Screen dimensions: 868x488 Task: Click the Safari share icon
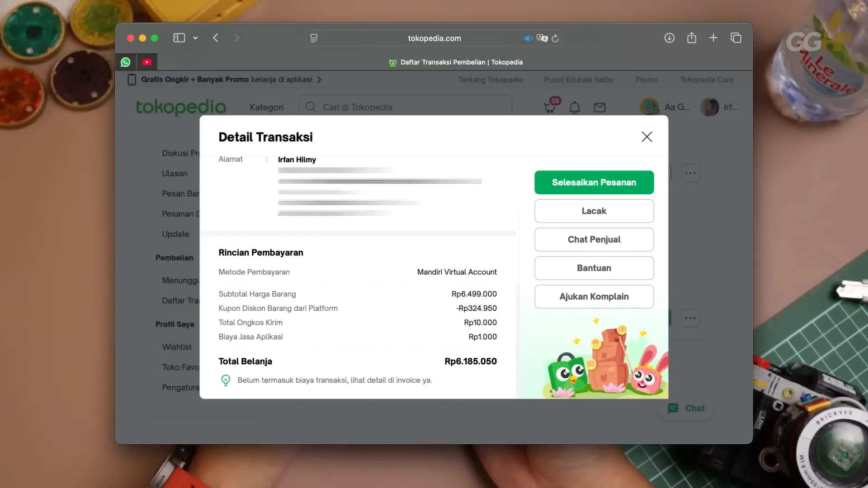tap(692, 38)
